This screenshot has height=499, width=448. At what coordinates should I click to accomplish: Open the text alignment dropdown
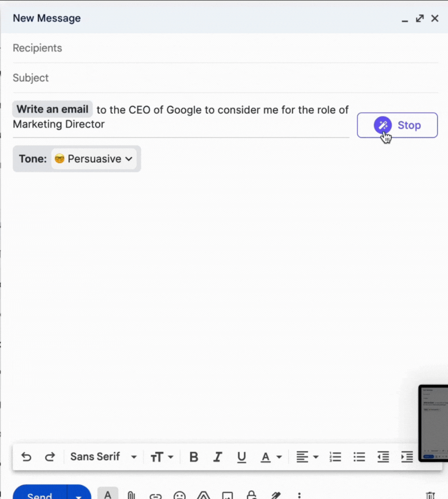click(307, 456)
